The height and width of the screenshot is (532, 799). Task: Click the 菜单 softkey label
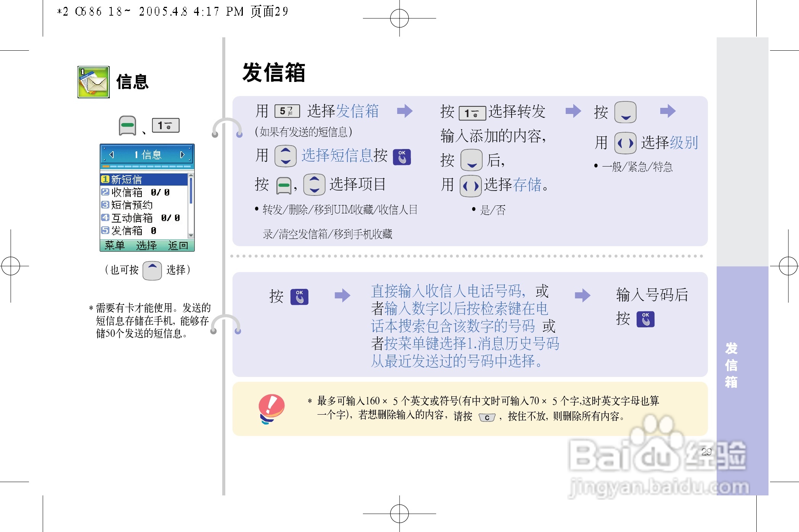coord(115,246)
